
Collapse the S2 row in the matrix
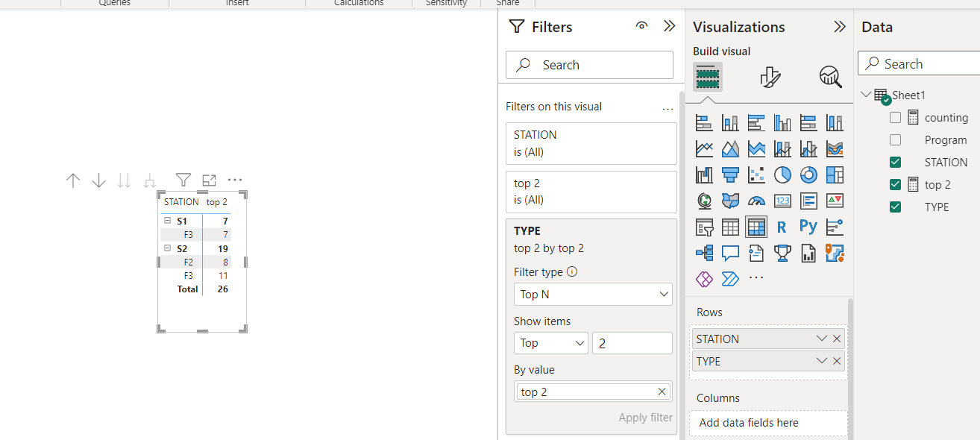[168, 248]
